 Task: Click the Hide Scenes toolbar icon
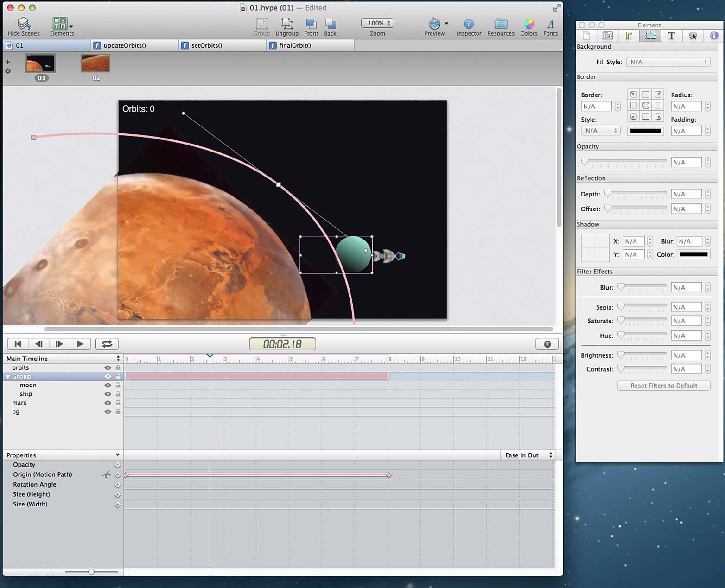click(x=23, y=23)
